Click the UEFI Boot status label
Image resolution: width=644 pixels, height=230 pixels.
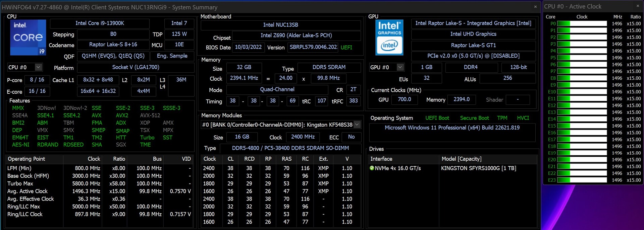437,118
